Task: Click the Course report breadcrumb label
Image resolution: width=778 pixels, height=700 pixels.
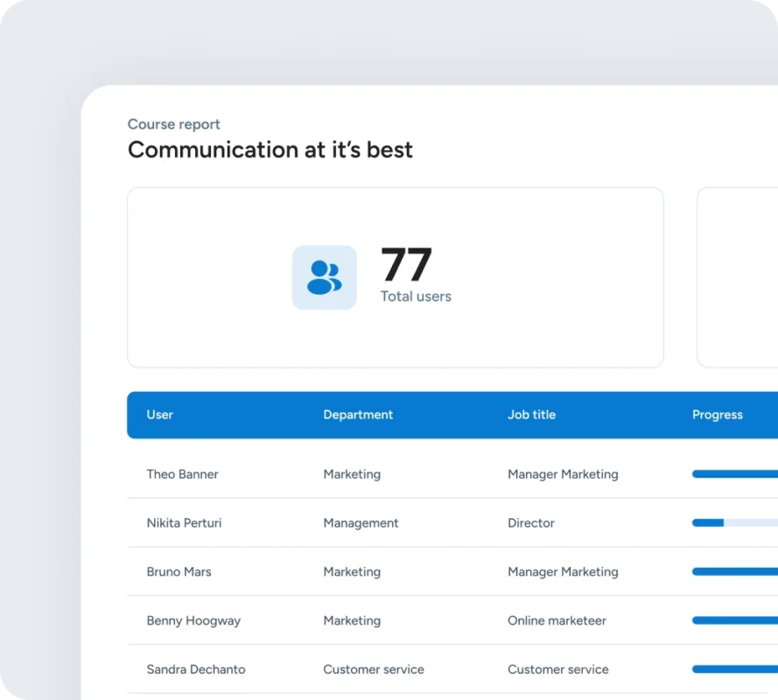Action: point(174,124)
